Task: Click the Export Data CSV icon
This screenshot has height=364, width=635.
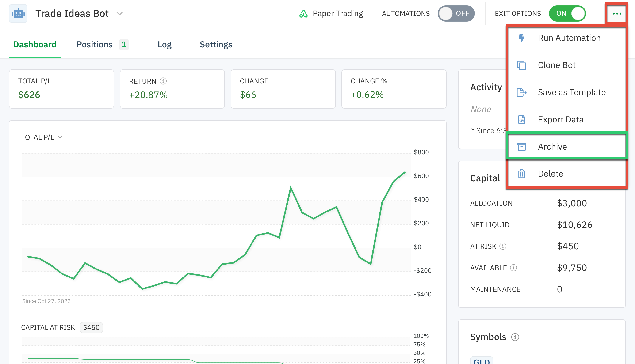Action: [x=522, y=120]
